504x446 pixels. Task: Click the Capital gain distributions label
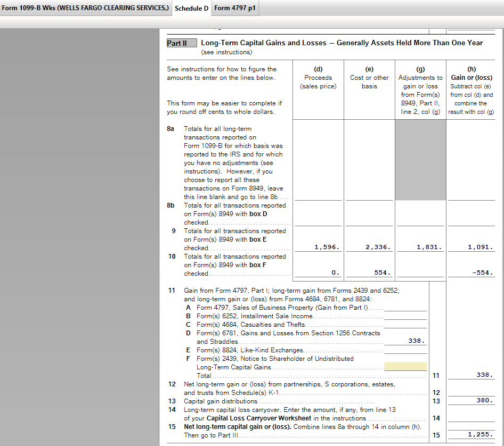(x=221, y=401)
